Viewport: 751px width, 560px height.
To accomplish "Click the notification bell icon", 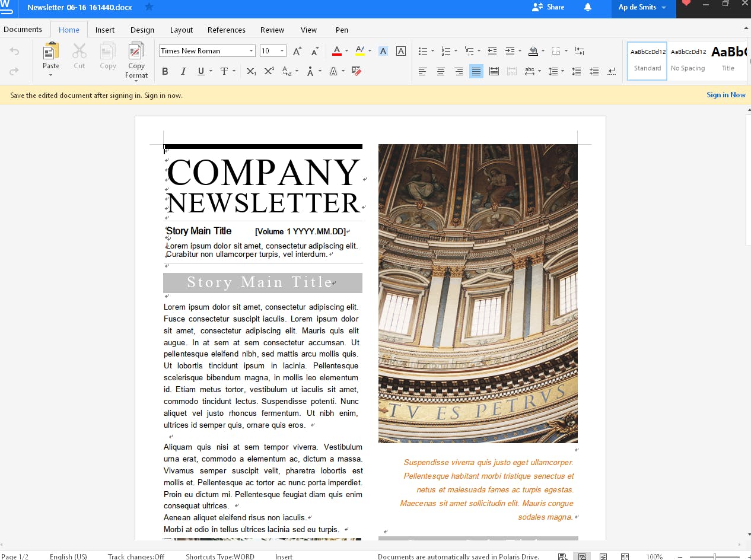I will pyautogui.click(x=588, y=7).
